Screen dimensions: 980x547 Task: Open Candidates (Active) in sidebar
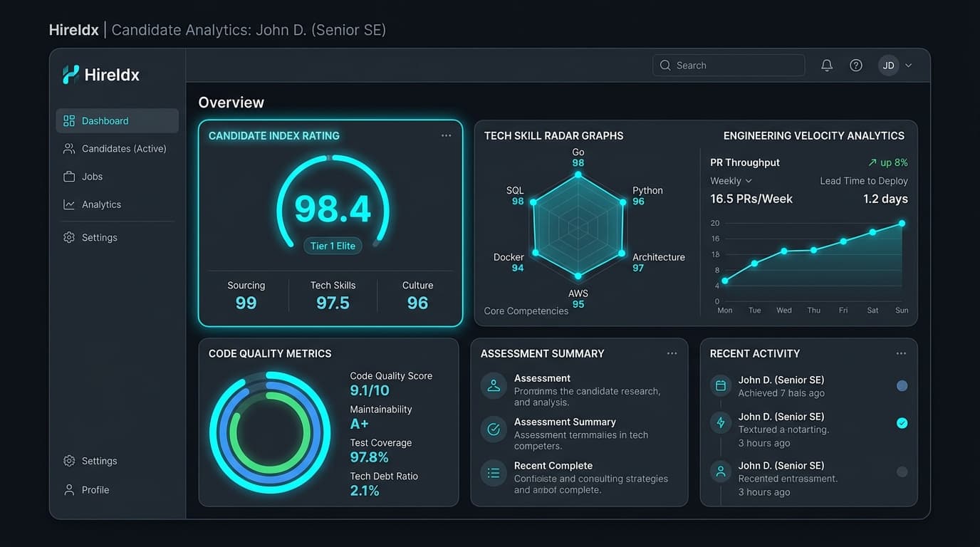pos(118,149)
